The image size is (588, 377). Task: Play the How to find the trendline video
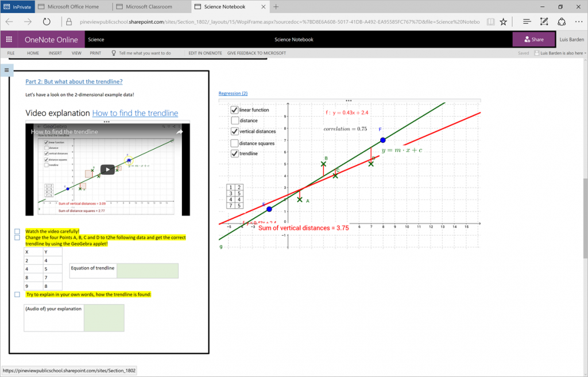click(x=107, y=170)
